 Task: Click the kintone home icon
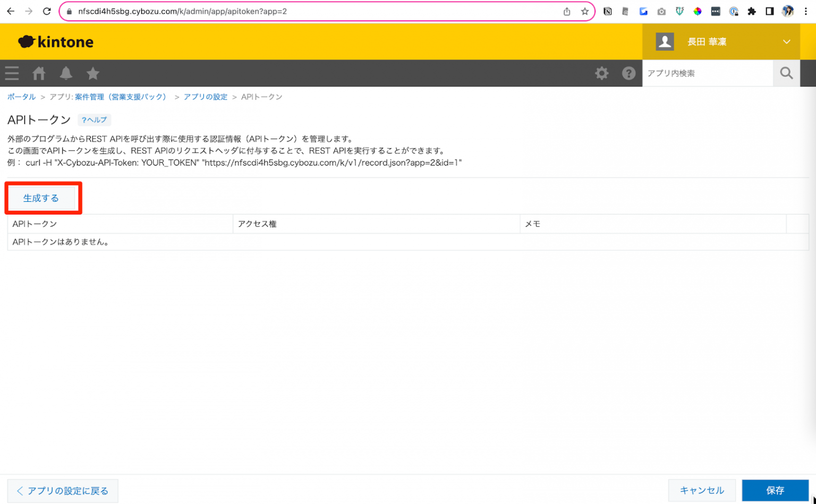pos(38,73)
